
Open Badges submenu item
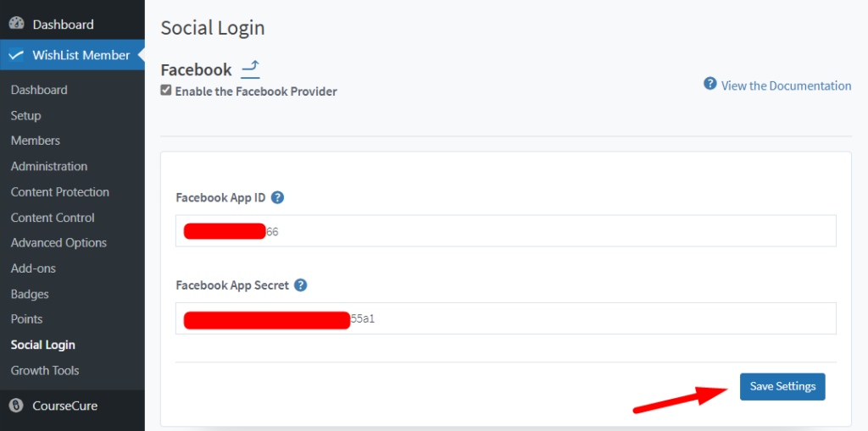pyautogui.click(x=30, y=294)
